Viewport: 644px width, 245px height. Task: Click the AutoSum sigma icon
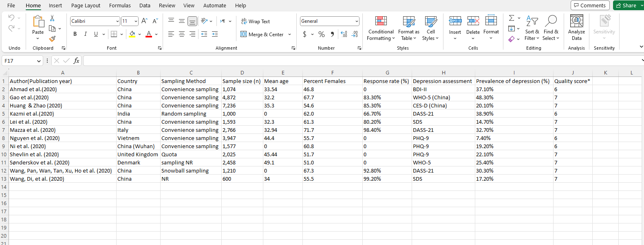point(512,18)
